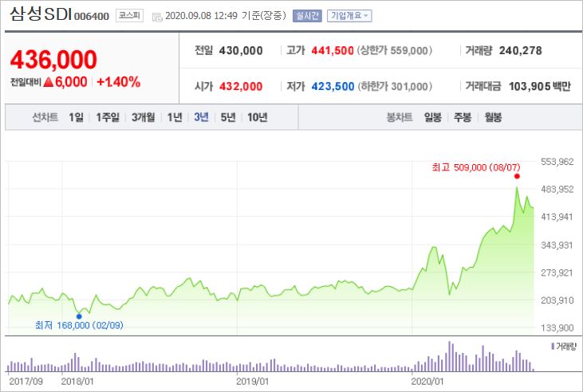
Task: Click the upper limit 상한가 559,000 text
Action: click(395, 50)
